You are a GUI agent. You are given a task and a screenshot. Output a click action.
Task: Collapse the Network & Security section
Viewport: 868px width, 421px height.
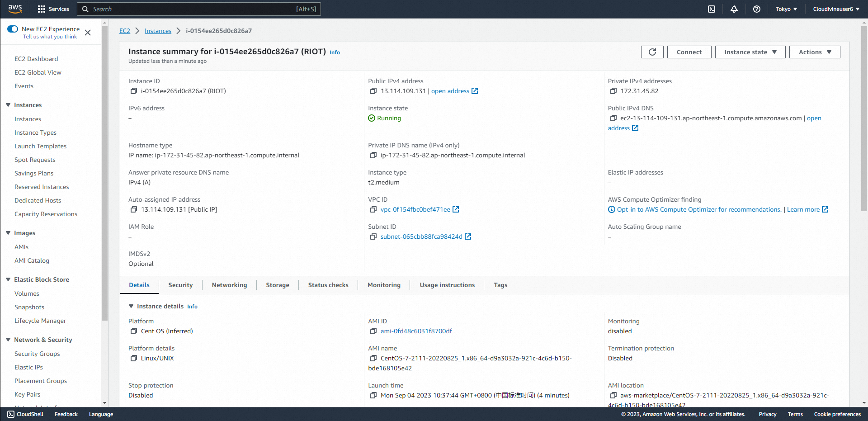(8, 340)
